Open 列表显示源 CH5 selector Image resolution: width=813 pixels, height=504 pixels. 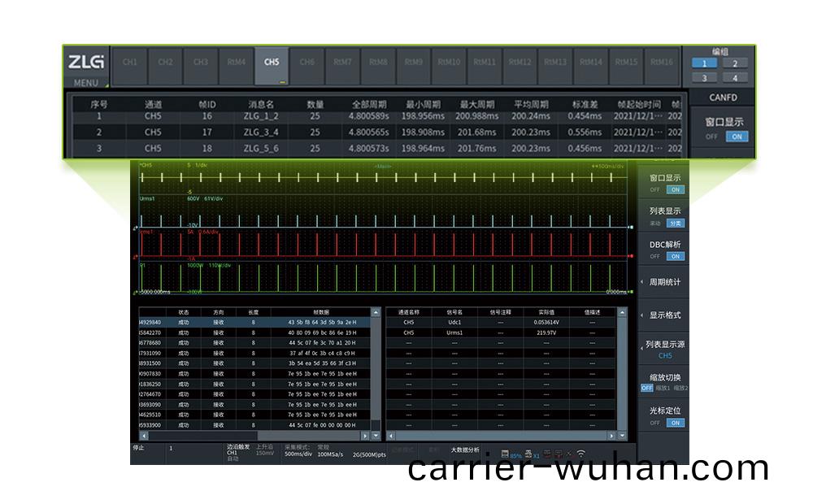point(664,350)
